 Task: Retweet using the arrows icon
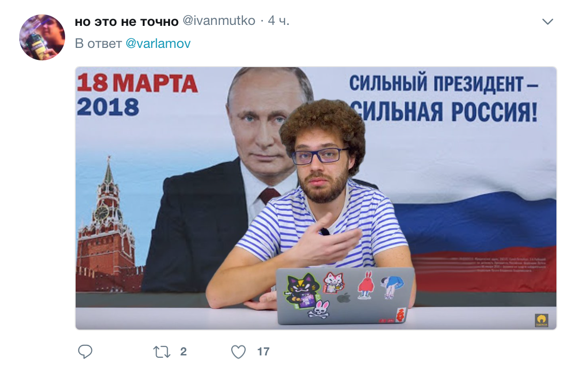coord(162,352)
